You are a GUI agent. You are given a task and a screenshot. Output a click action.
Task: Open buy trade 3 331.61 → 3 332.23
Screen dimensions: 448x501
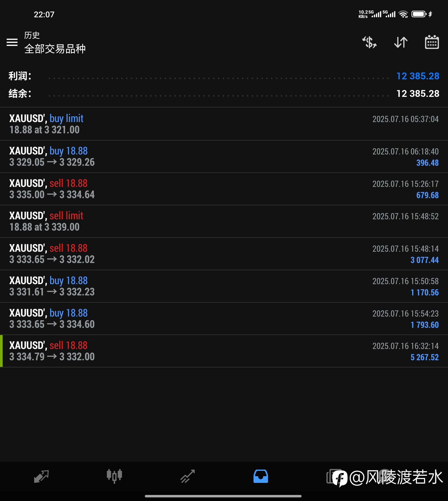coord(224,286)
